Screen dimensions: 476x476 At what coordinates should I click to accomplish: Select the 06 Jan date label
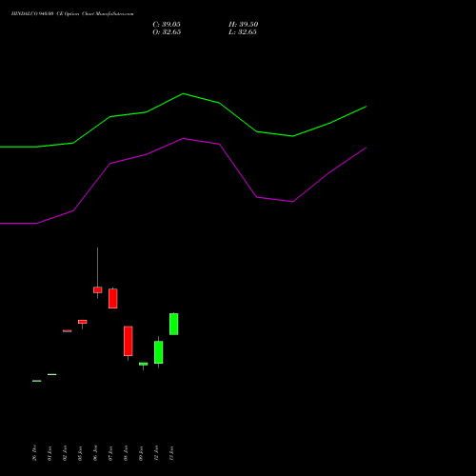tap(95, 453)
